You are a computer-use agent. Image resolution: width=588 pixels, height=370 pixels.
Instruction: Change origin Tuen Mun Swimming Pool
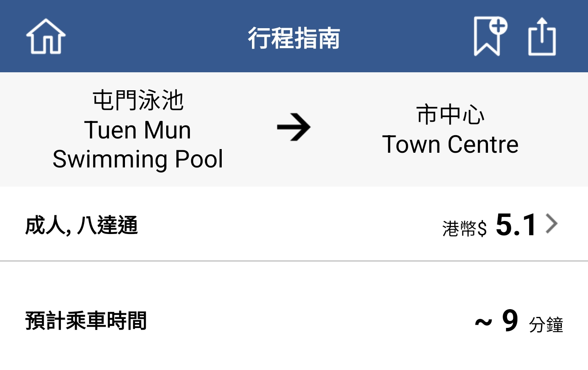(x=138, y=129)
